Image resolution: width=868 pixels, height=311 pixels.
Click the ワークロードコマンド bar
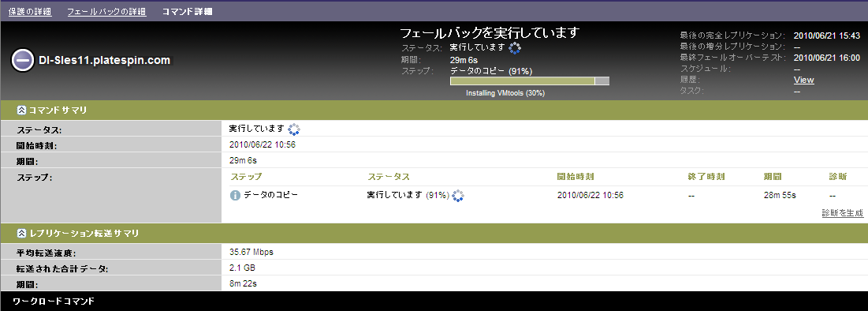click(x=434, y=301)
